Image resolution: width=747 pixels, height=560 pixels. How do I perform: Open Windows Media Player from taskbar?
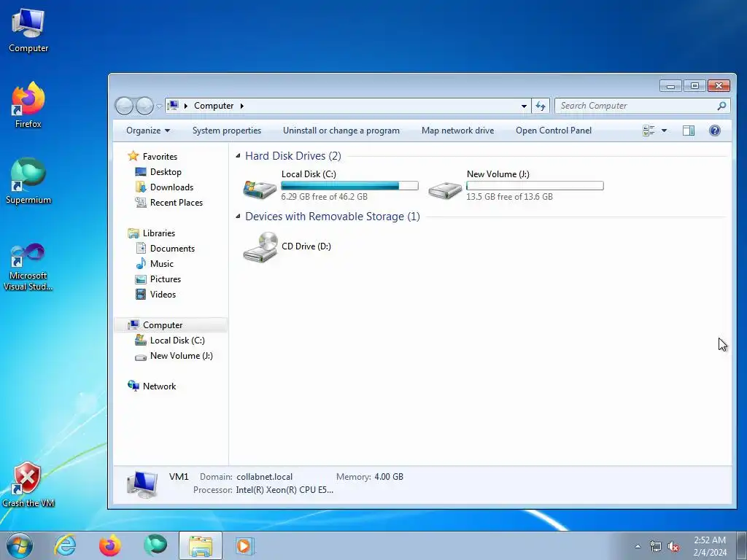coord(245,545)
